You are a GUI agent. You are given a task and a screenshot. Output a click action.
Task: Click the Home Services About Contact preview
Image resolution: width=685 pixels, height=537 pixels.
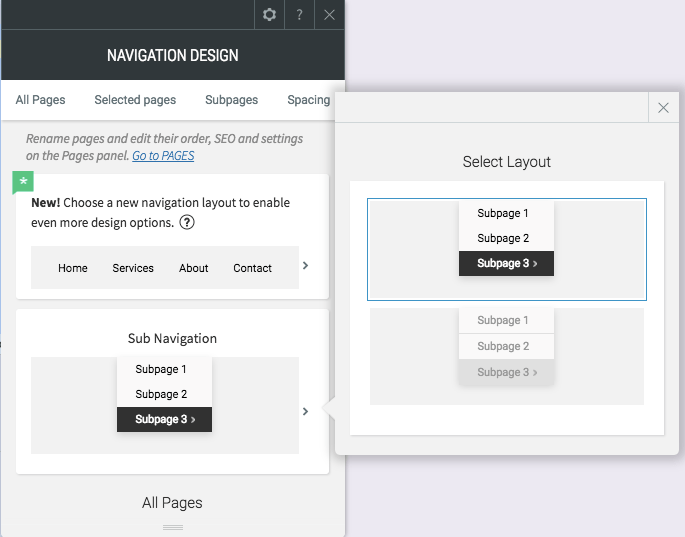[165, 267]
